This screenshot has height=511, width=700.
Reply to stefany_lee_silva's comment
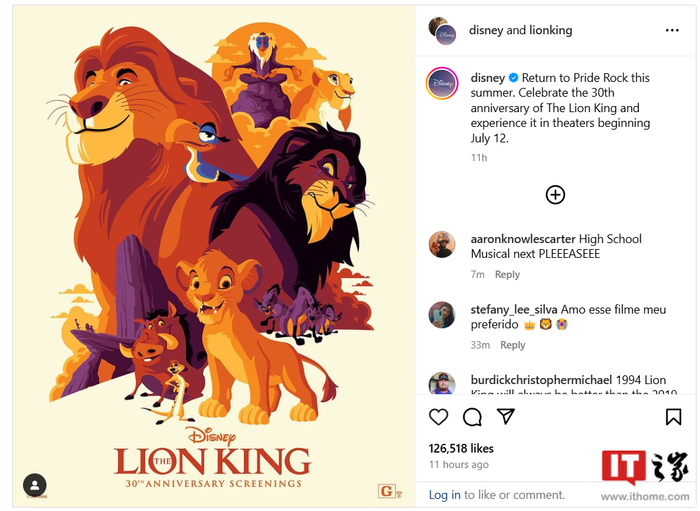pos(512,345)
